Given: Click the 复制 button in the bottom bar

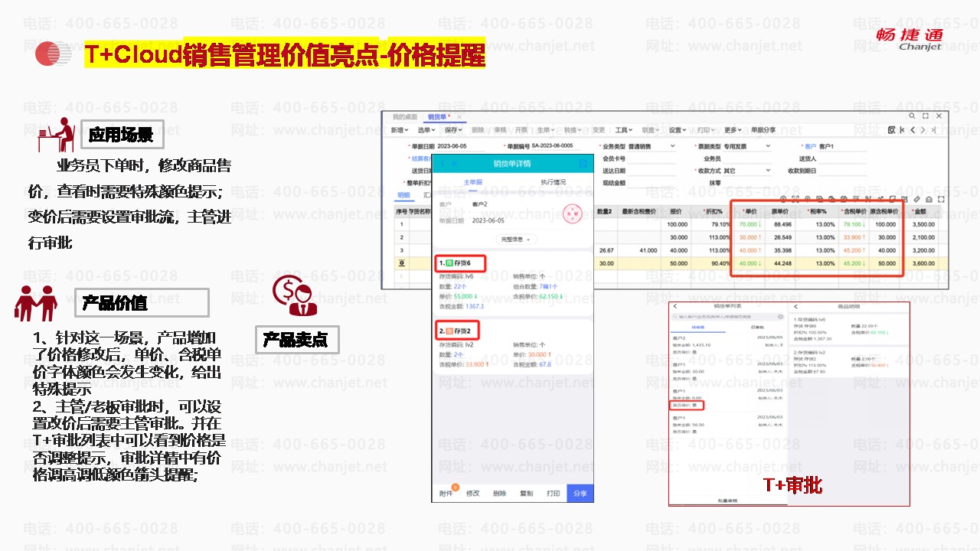Looking at the screenshot, I should (x=526, y=494).
